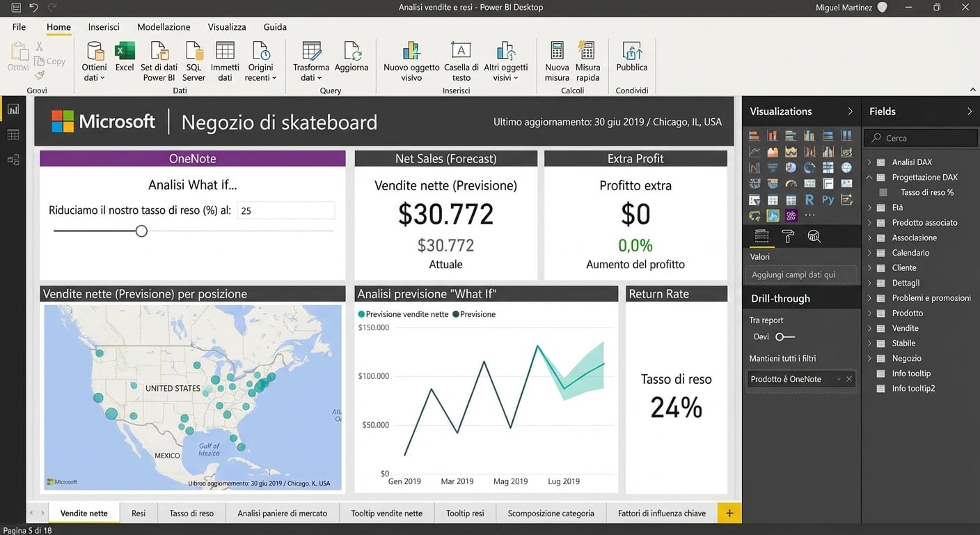
Task: Add a new page with plus button
Action: (729, 513)
